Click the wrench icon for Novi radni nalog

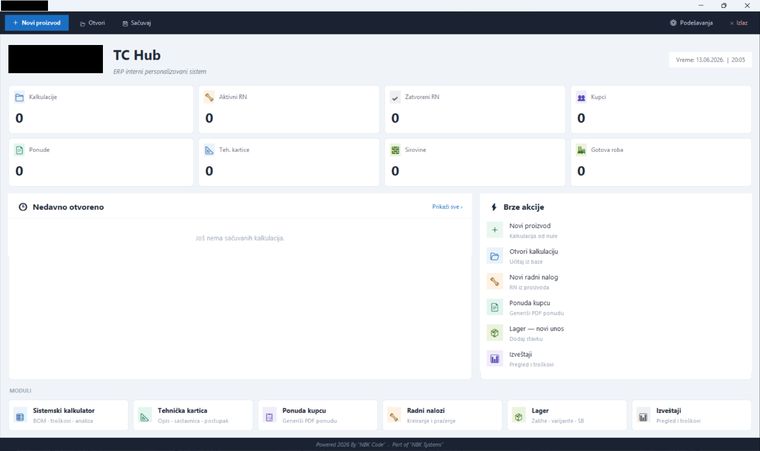[x=495, y=281]
